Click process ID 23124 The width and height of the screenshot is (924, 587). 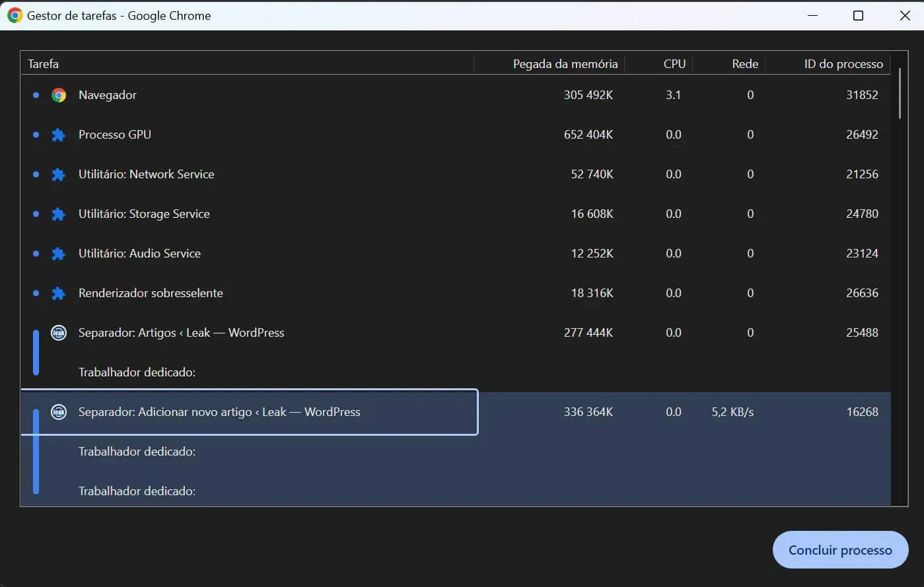pos(862,254)
